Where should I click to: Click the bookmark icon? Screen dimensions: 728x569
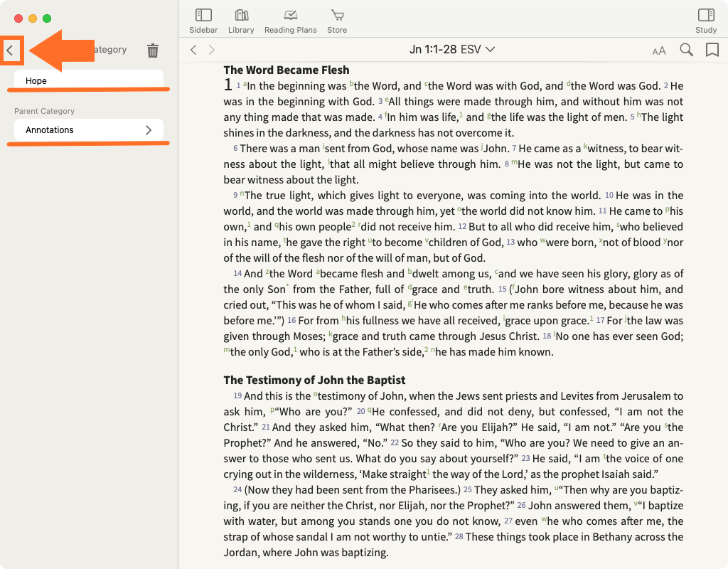[712, 50]
